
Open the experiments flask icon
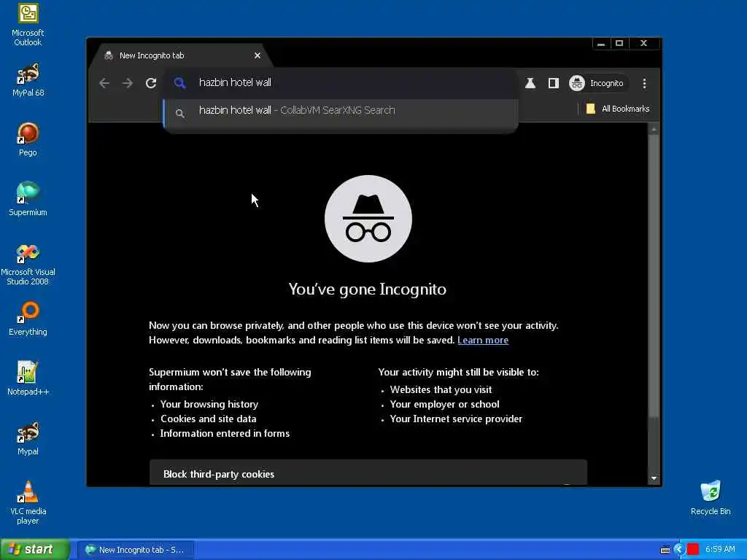point(530,83)
